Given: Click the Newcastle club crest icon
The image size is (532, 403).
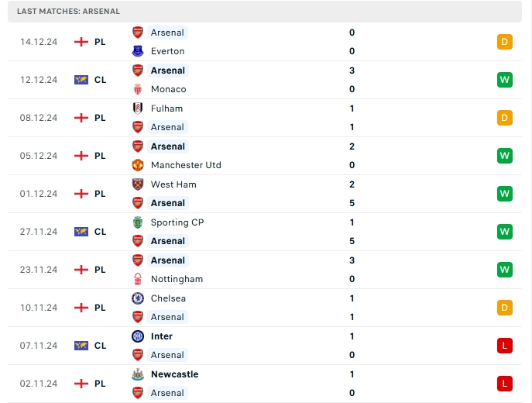Looking at the screenshot, I should click(x=138, y=374).
